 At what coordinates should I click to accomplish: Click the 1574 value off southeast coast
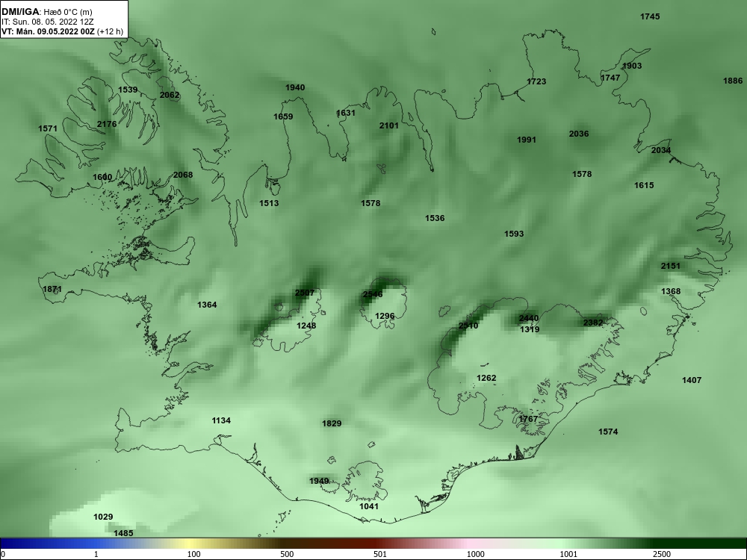pos(608,432)
